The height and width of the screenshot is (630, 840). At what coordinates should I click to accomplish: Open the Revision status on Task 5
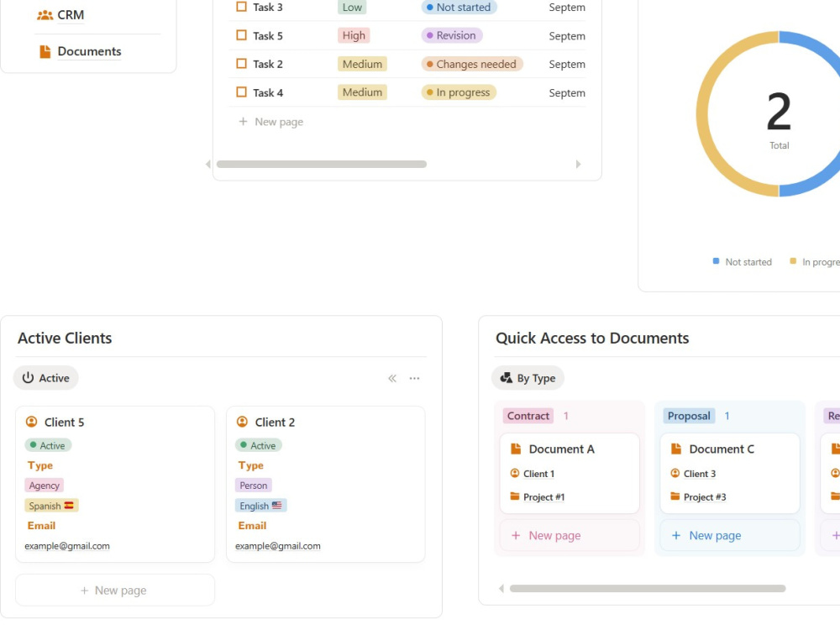[x=452, y=35]
